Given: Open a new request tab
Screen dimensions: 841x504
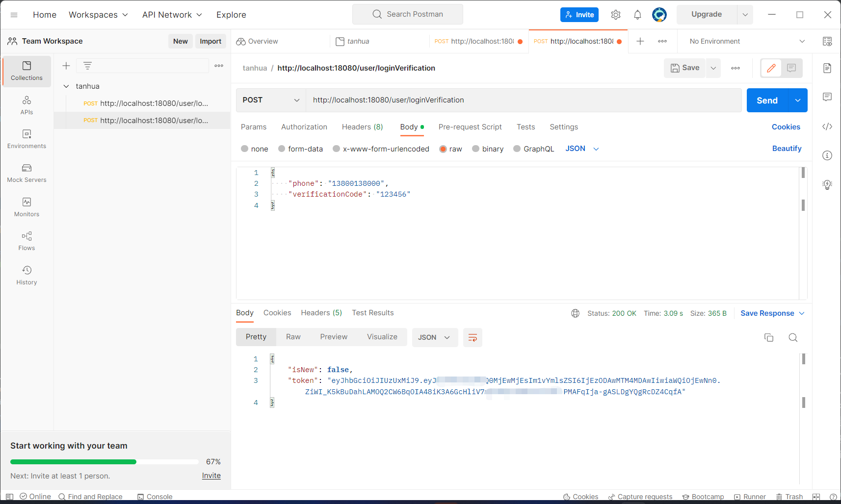Looking at the screenshot, I should [640, 41].
